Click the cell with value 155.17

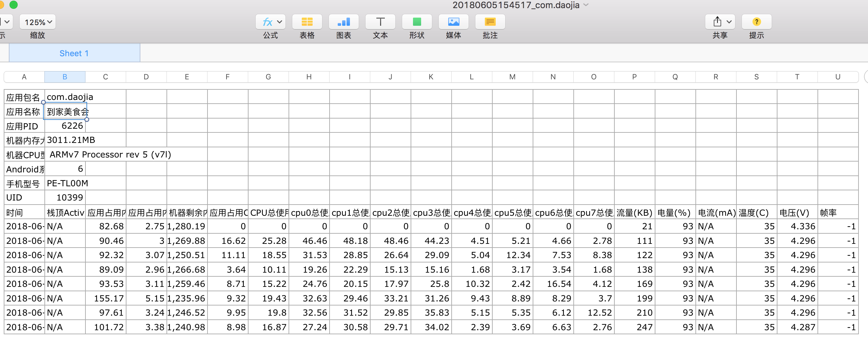(105, 298)
